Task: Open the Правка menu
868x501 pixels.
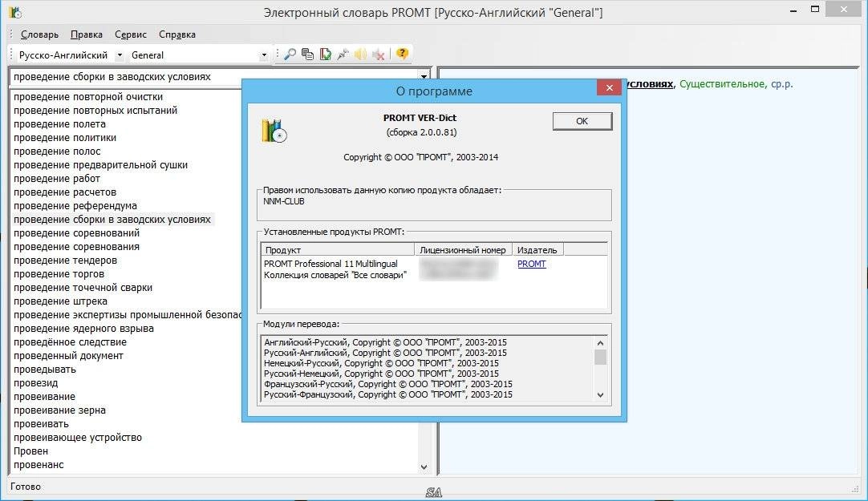Action: 87,34
